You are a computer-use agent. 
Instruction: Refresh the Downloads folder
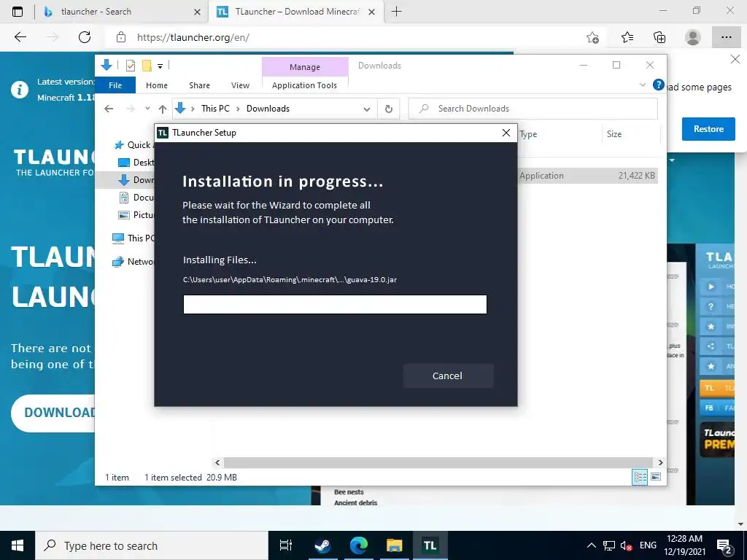389,109
